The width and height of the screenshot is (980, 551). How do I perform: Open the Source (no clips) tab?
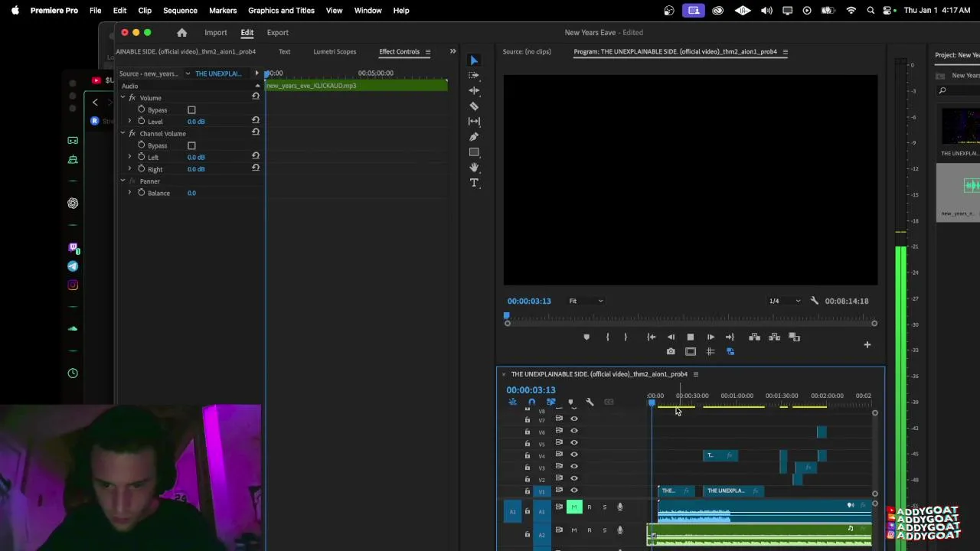point(527,52)
